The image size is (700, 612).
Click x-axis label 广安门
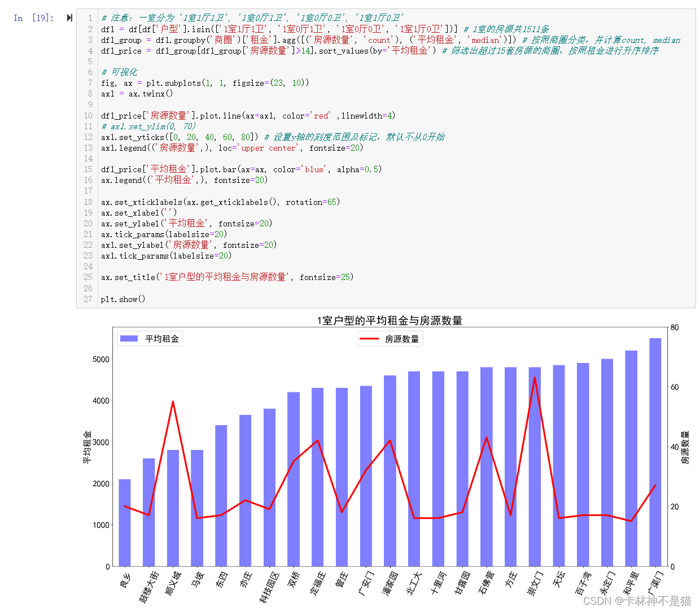pos(366,584)
